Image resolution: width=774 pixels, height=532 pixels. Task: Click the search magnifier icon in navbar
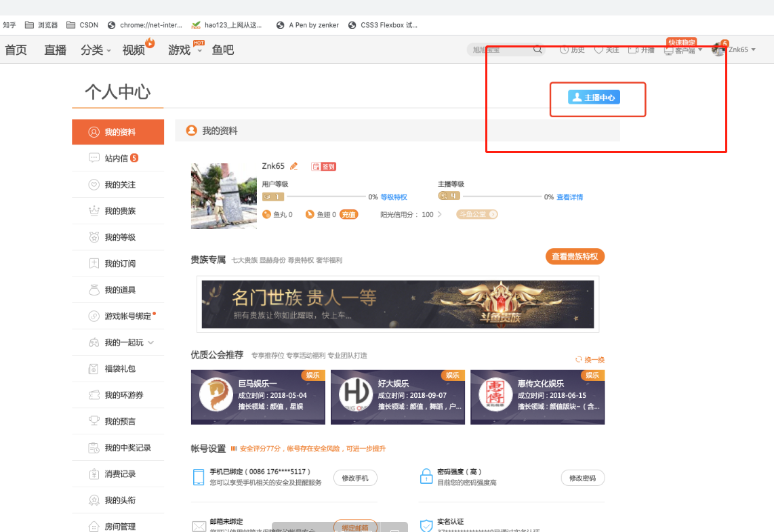[537, 49]
